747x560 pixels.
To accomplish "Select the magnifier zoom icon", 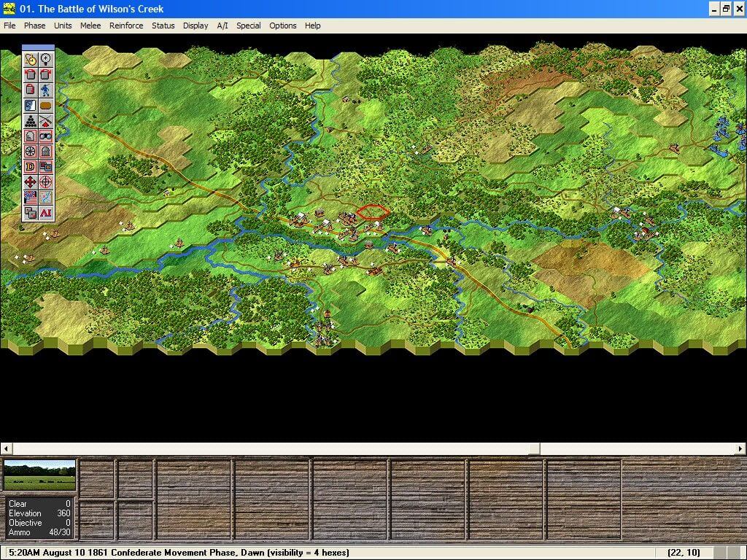I will tap(46, 60).
